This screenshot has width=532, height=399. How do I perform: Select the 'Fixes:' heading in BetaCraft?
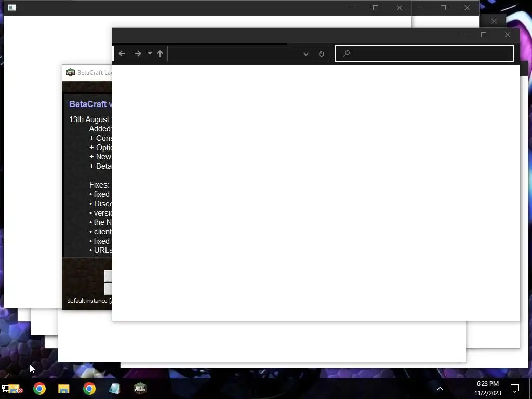pos(99,185)
